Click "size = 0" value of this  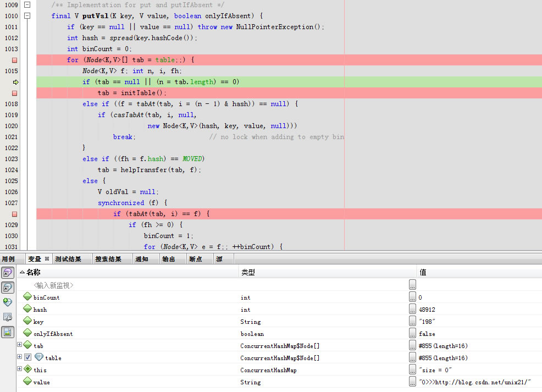(435, 370)
